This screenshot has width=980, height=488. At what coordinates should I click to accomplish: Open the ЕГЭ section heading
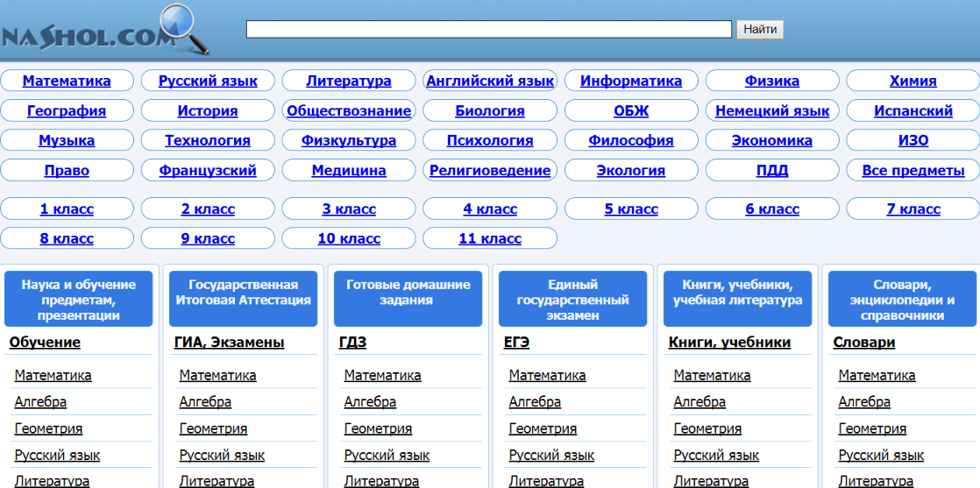(x=516, y=343)
